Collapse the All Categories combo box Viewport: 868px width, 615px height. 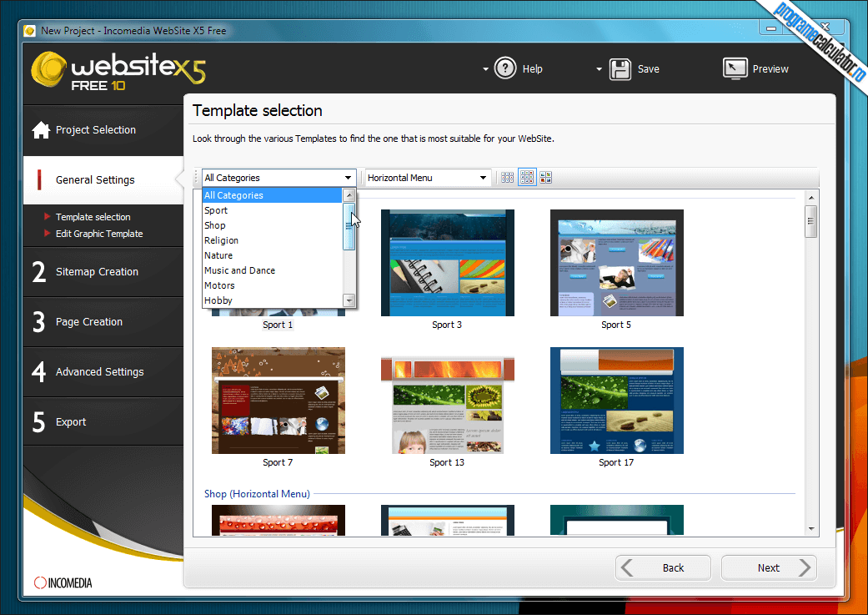tap(349, 178)
